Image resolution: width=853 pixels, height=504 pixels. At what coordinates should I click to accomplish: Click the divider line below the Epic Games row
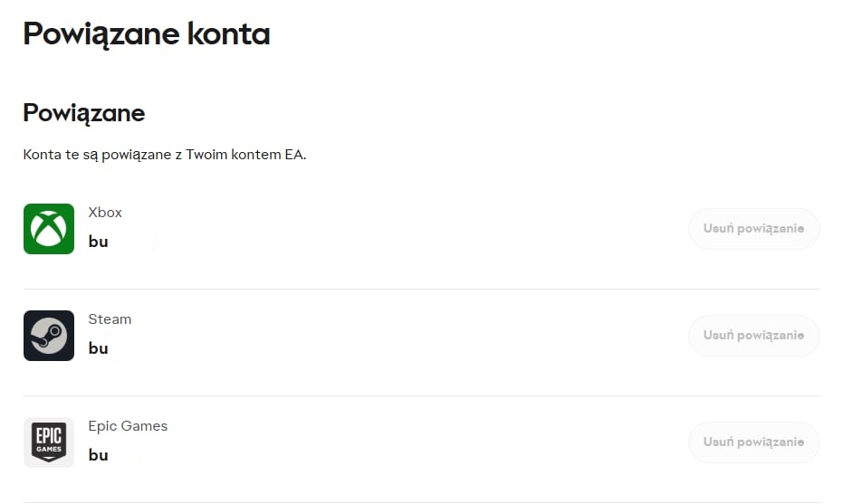pyautogui.click(x=421, y=502)
